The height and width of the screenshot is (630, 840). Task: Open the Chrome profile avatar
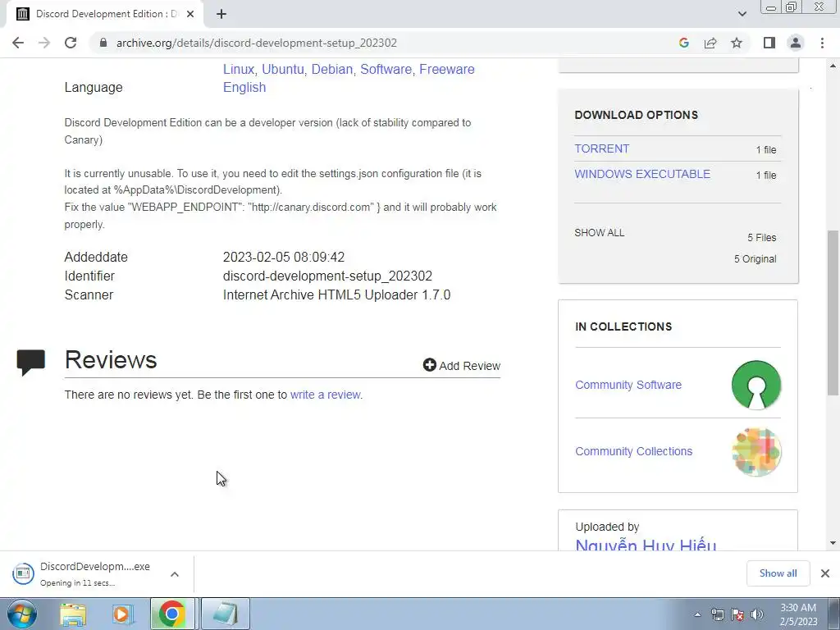tap(796, 43)
